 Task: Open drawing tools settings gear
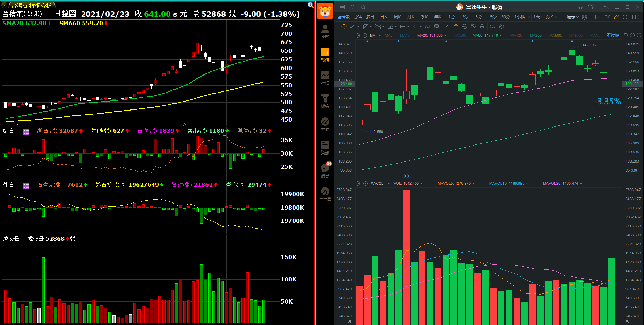pyautogui.click(x=501, y=26)
